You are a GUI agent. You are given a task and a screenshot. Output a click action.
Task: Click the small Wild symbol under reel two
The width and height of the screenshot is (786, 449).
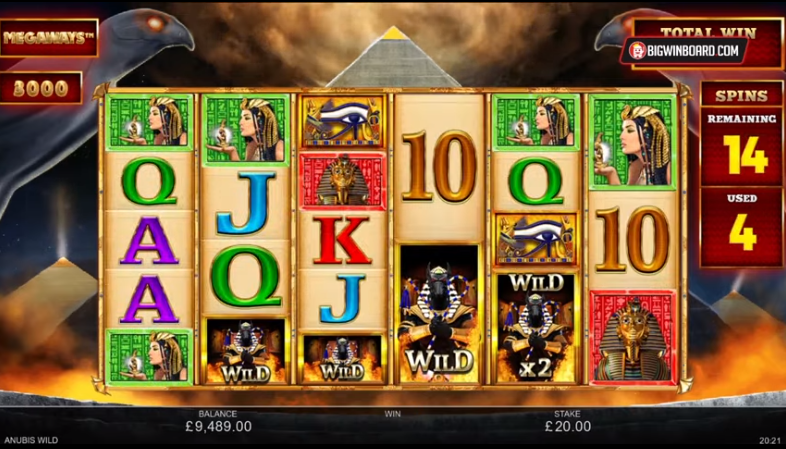coord(246,351)
